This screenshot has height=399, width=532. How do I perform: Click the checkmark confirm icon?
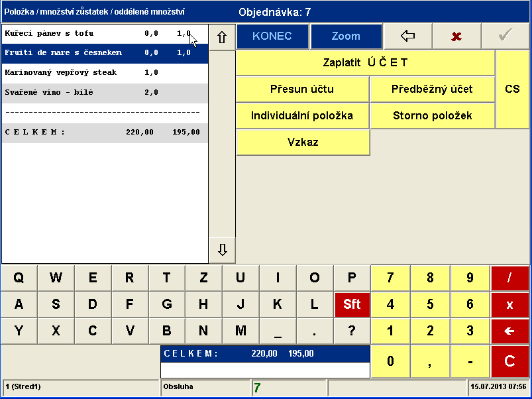point(505,36)
